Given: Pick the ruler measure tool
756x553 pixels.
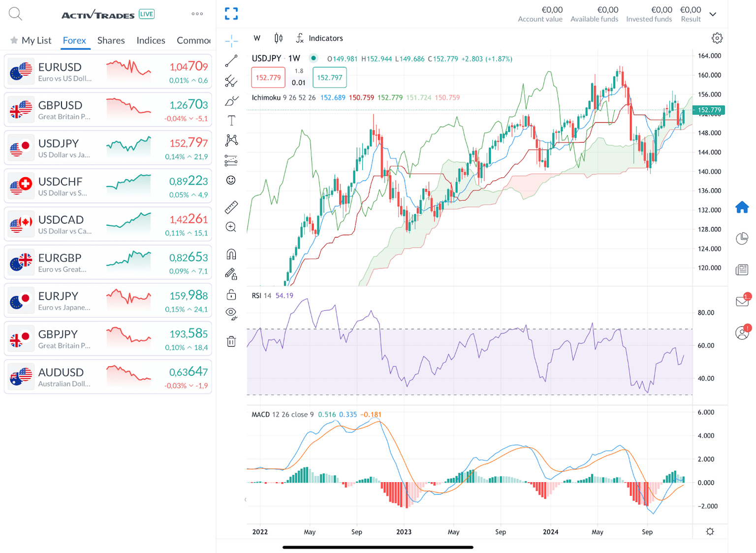Looking at the screenshot, I should [231, 207].
